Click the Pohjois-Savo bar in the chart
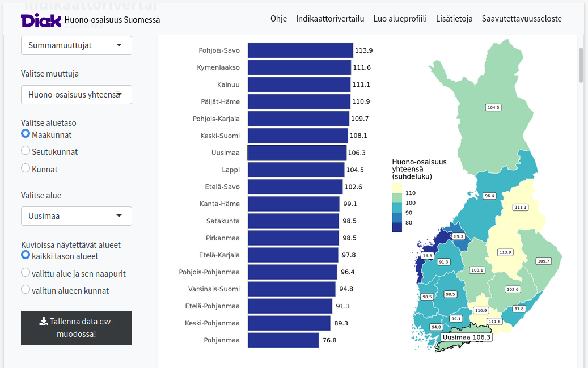The image size is (588, 368). click(300, 50)
